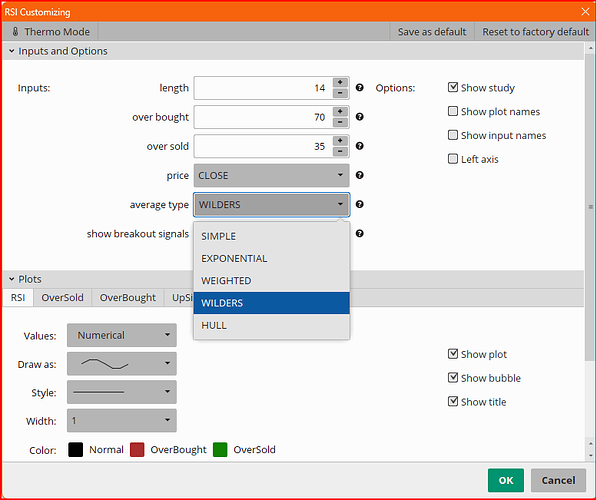Uncheck the Show bubble option
Screen dimensions: 596x500
coord(453,378)
